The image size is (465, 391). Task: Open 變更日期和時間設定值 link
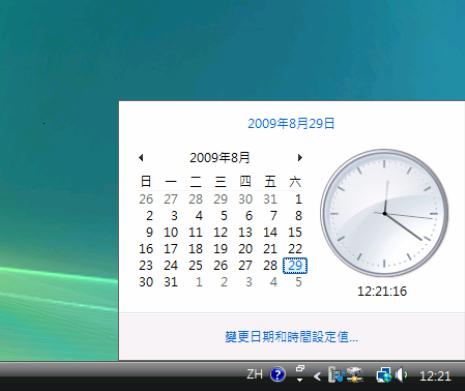pyautogui.click(x=291, y=337)
